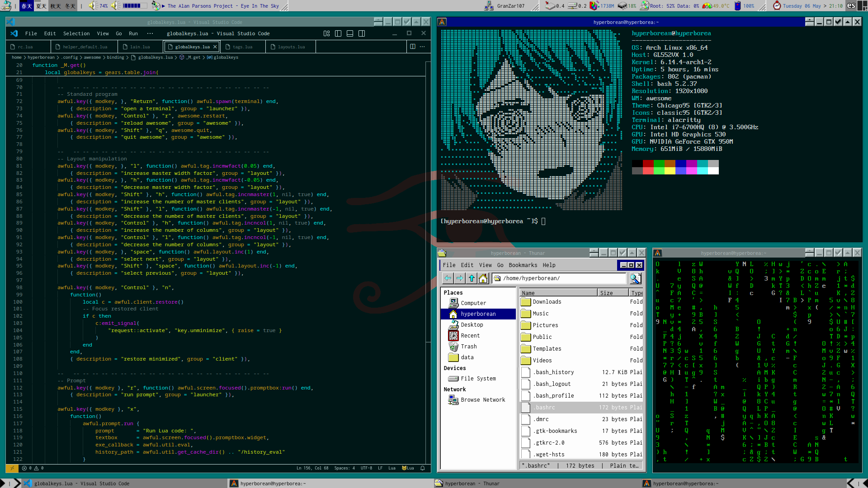Click the volume level slider bar

[x=135, y=6]
